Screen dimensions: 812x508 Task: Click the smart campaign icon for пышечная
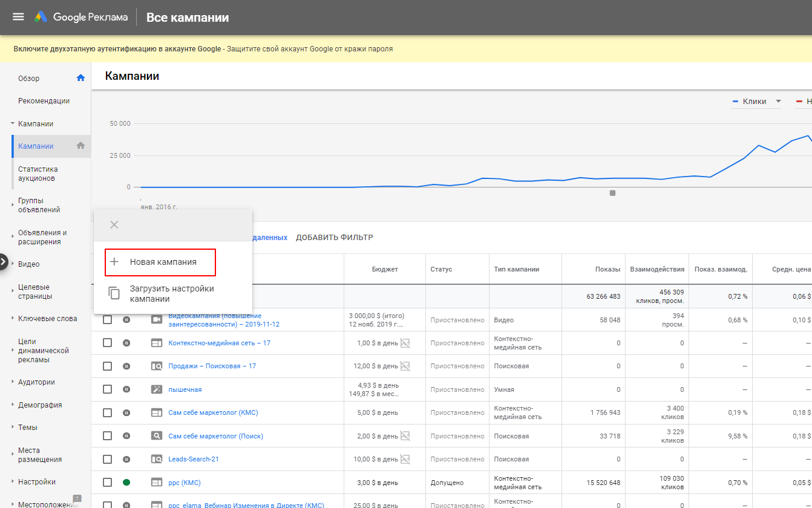(157, 389)
